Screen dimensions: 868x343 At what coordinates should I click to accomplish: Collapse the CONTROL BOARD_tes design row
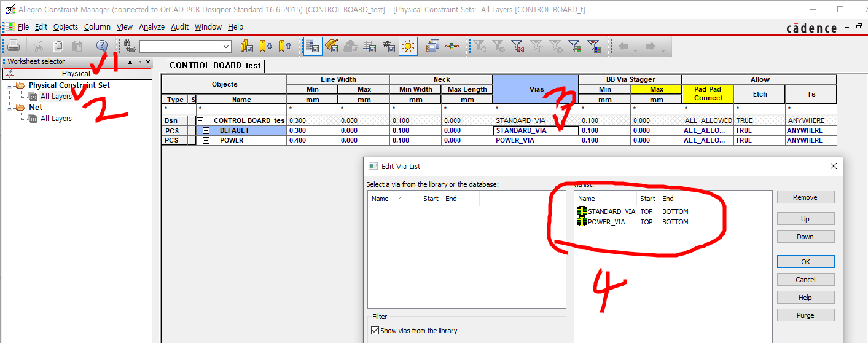click(200, 120)
